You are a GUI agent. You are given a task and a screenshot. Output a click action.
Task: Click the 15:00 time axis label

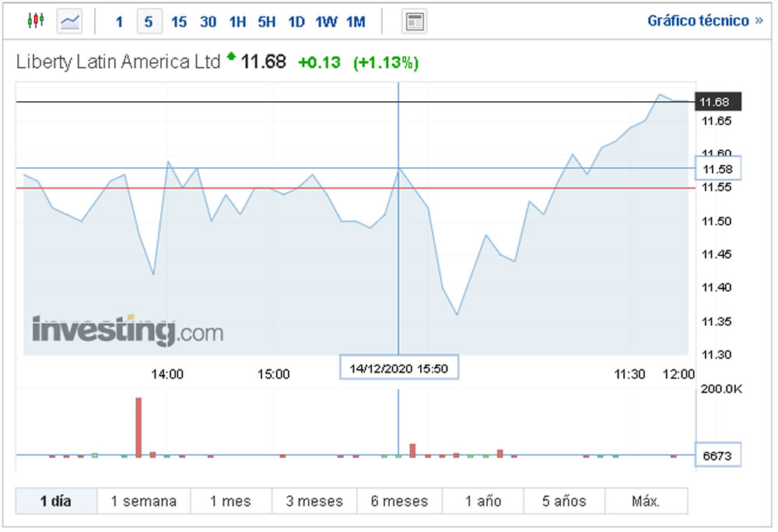(x=273, y=374)
